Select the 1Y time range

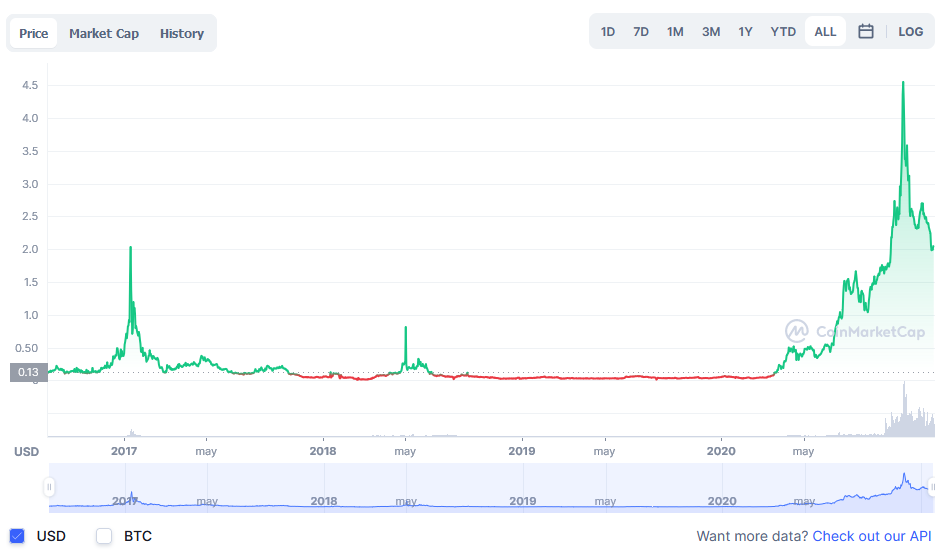click(x=745, y=31)
